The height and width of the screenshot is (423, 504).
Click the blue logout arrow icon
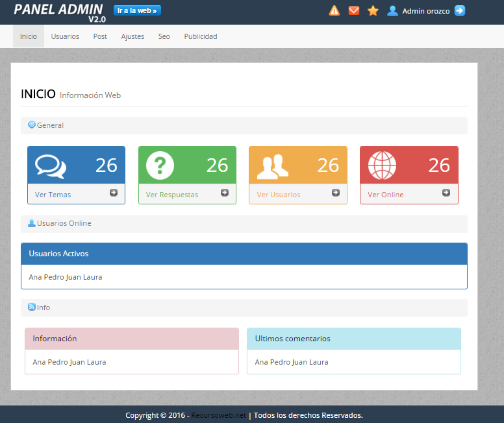point(460,10)
